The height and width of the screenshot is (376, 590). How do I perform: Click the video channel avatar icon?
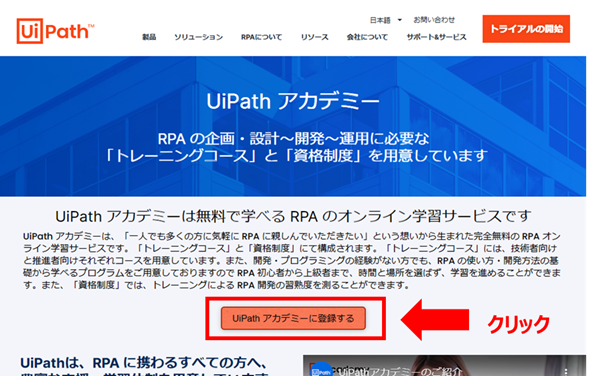coord(322,369)
